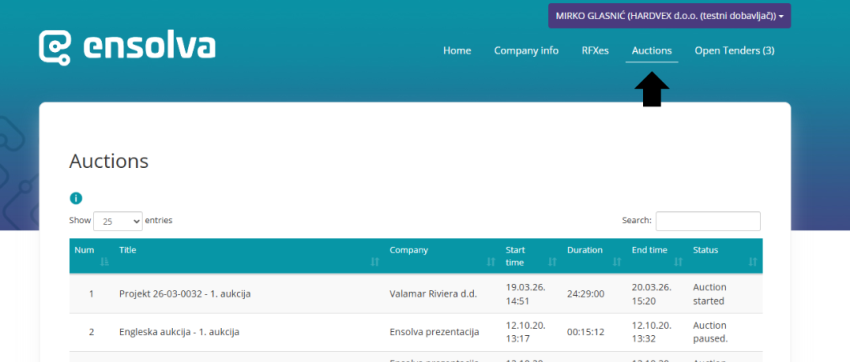Go to the Home menu item
The height and width of the screenshot is (362, 850).
pos(457,51)
